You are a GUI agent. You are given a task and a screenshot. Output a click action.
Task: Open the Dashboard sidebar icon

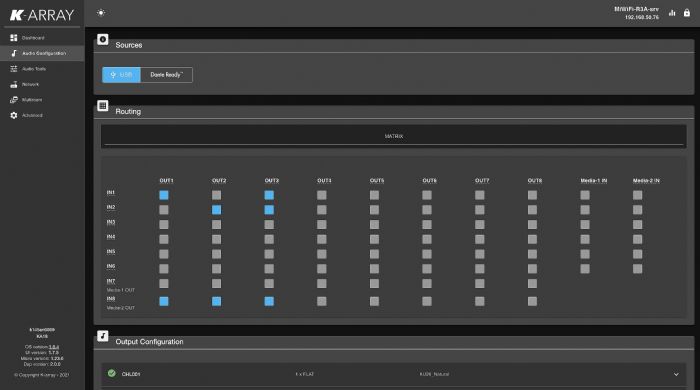(x=14, y=38)
